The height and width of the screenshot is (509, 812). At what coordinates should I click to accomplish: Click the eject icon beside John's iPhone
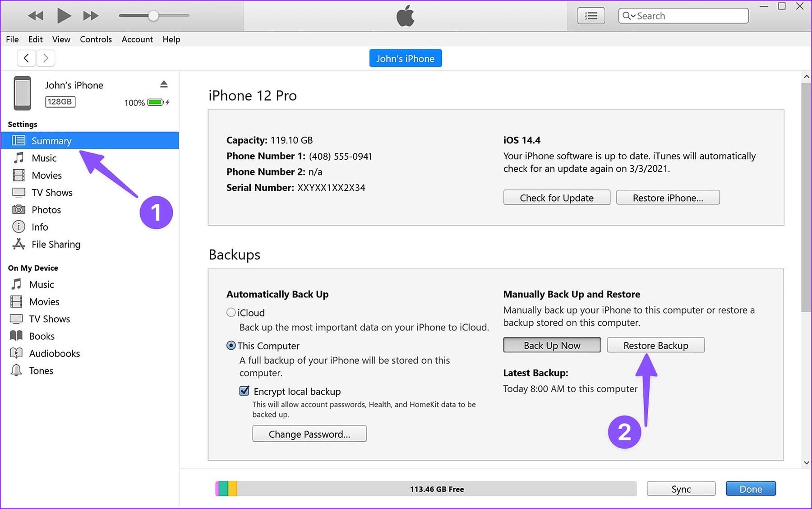(x=164, y=84)
